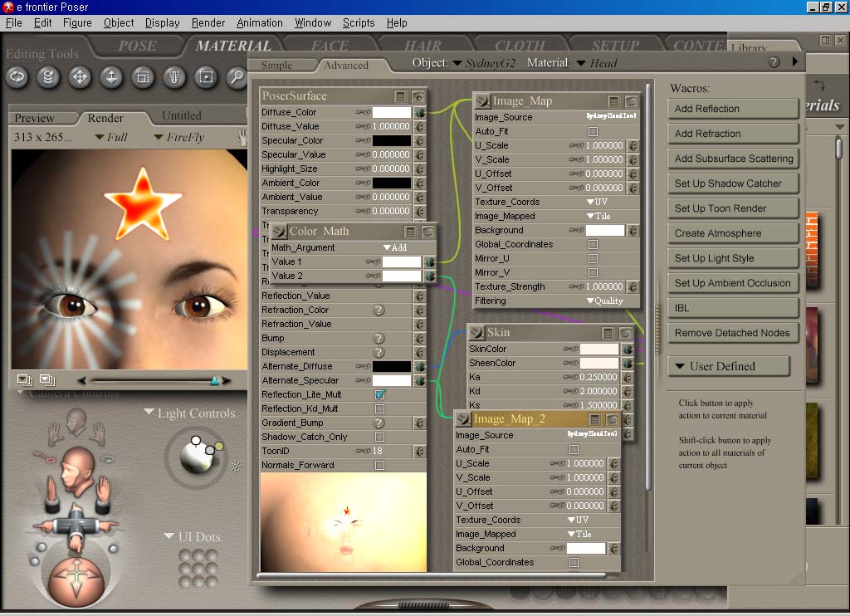Click the Add Reflection wacro button
This screenshot has height=616, width=850.
pyautogui.click(x=733, y=109)
